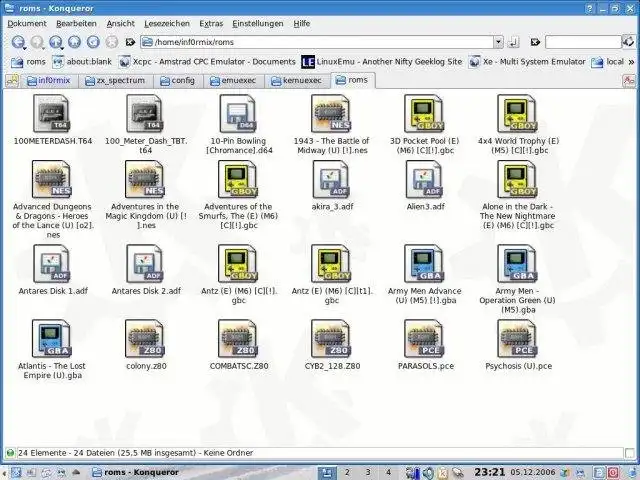640x480 pixels.
Task: Click the Back navigation arrow
Action: tap(18, 42)
